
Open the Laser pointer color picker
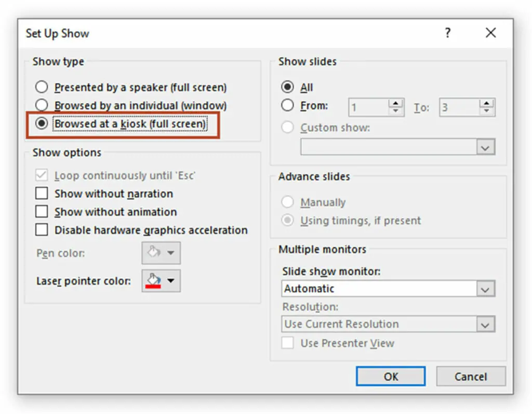[x=161, y=281]
